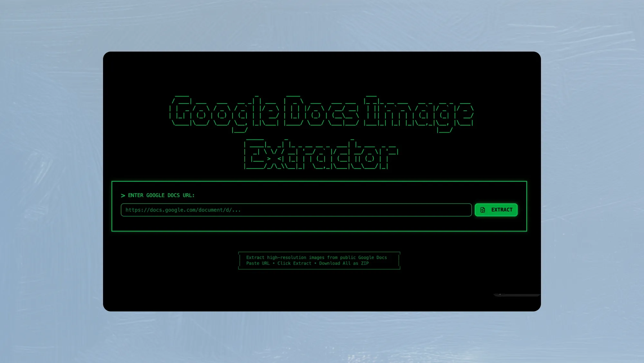
Task: Click the 'Extract high-resolution images from public Google Docs' text
Action: [317, 258]
